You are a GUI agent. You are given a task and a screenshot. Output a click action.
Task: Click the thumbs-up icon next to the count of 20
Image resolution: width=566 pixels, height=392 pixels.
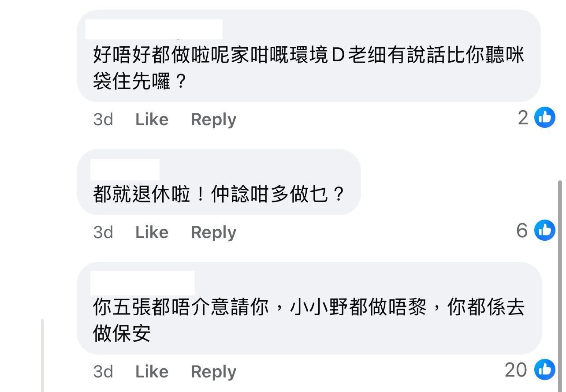click(545, 370)
